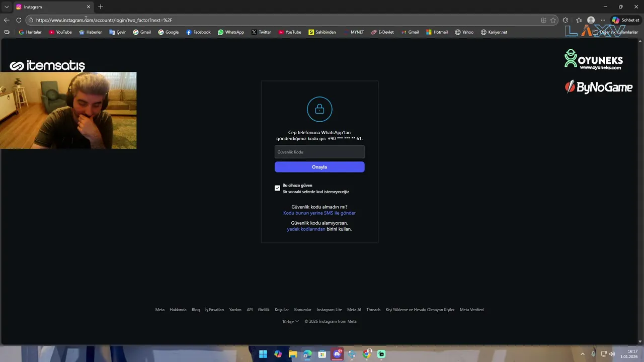644x362 pixels.
Task: Expand Türkçe language dropdown
Action: click(290, 322)
